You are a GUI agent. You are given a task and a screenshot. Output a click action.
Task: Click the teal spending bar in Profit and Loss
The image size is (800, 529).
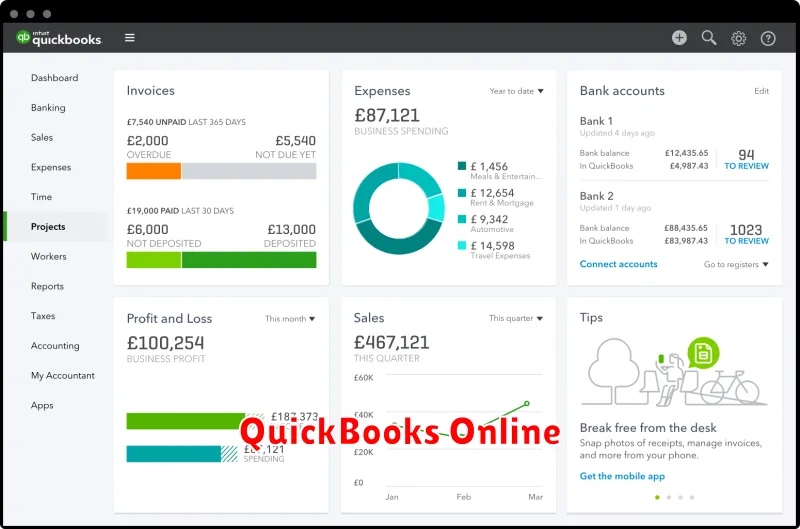(x=173, y=454)
